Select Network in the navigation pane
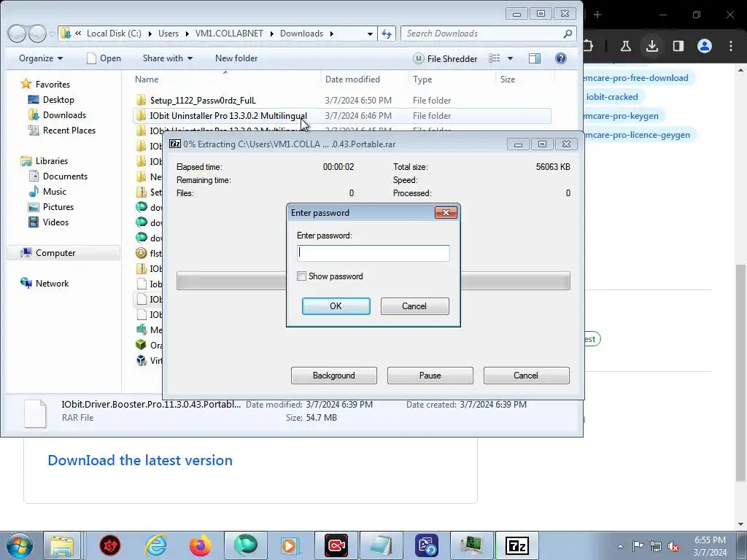 click(52, 284)
